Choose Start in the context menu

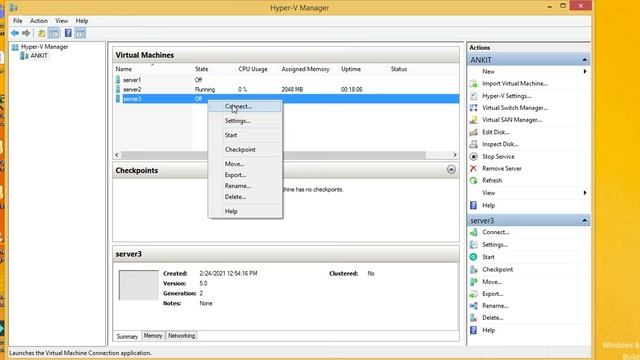coord(245,135)
